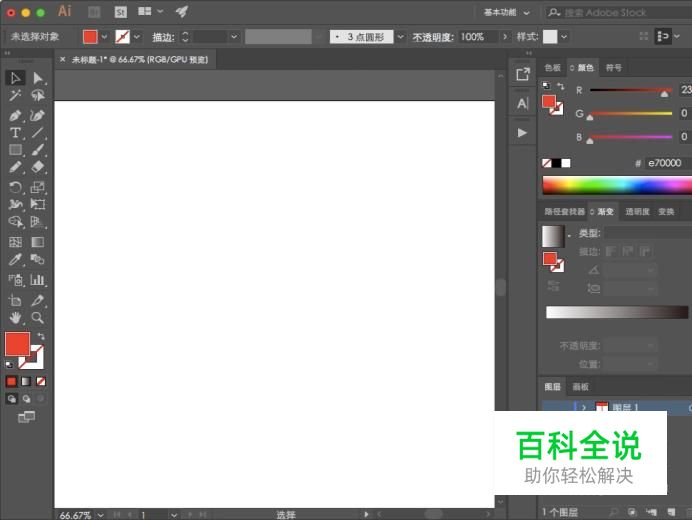Click the 不透明度 label in control bar

433,37
